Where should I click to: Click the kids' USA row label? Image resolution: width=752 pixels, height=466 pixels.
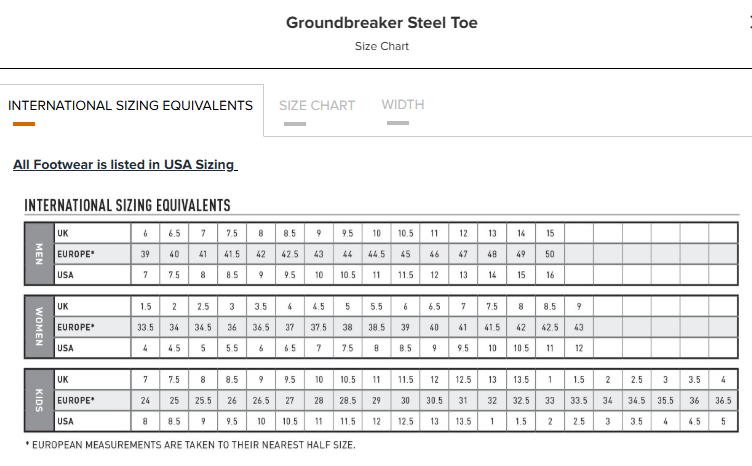tap(66, 421)
